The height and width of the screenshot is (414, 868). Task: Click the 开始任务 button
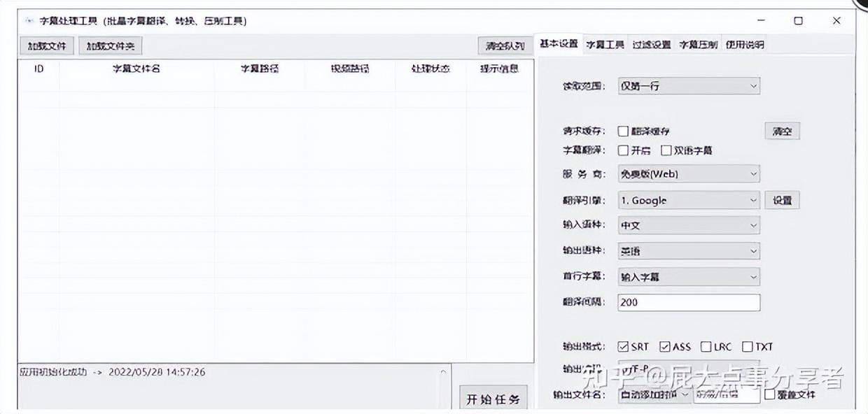[493, 399]
